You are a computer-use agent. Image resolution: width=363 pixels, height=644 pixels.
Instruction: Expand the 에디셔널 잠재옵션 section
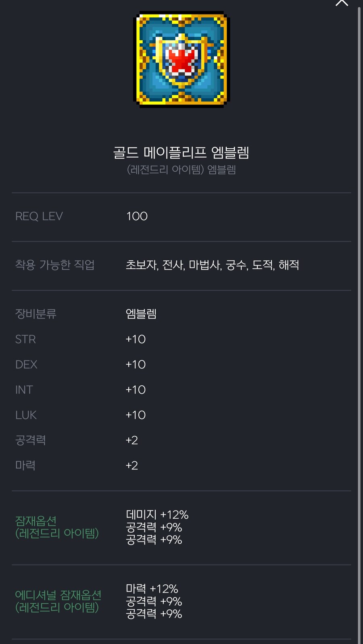point(58,601)
